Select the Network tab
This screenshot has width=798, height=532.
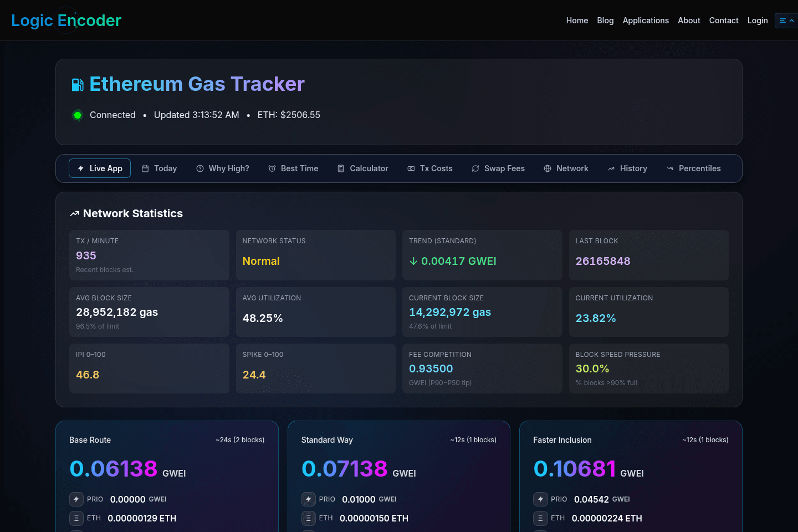tap(566, 168)
